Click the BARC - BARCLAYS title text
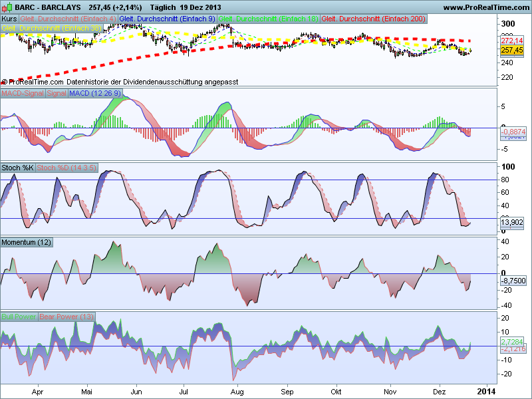 click(48, 7)
